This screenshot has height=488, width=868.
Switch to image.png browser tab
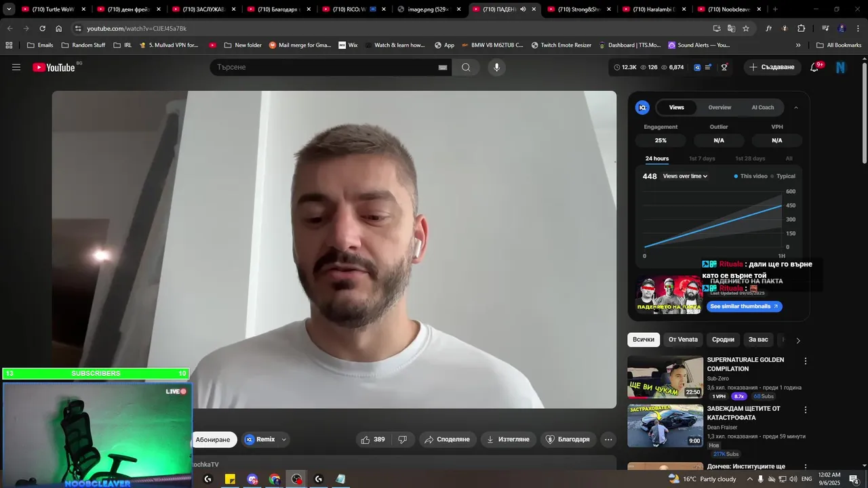[429, 9]
